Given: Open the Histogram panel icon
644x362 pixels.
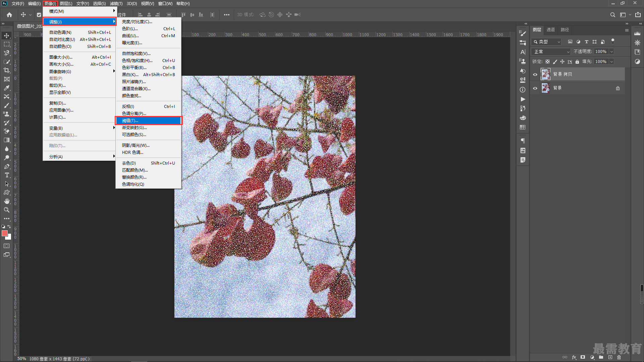Looking at the screenshot, I should tap(637, 33).
